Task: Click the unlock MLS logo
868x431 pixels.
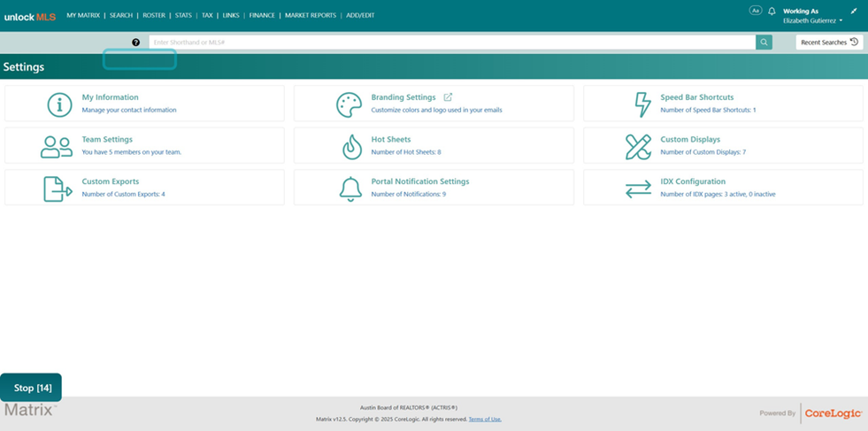Action: coord(30,17)
